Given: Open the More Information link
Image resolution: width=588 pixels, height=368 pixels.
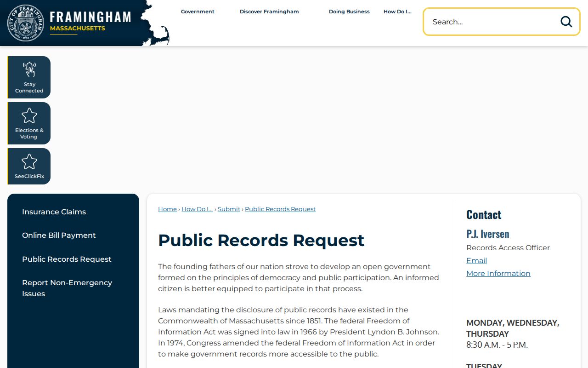Looking at the screenshot, I should pyautogui.click(x=498, y=273).
